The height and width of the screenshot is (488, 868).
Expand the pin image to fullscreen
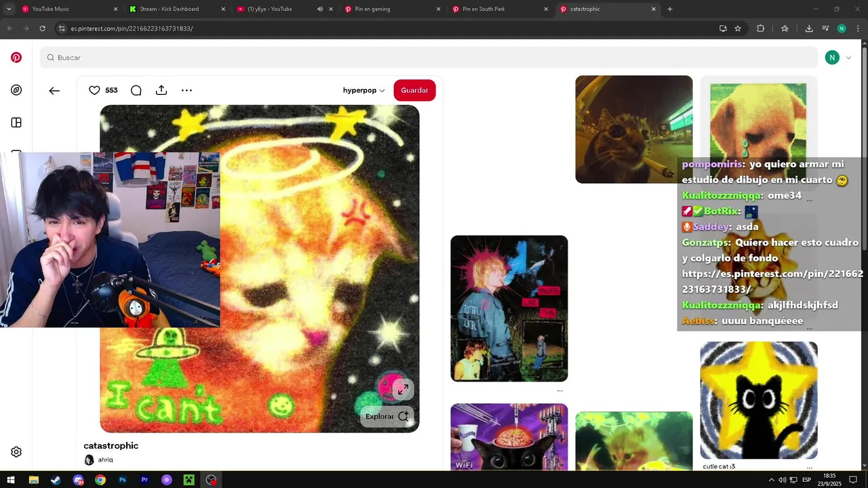point(403,389)
